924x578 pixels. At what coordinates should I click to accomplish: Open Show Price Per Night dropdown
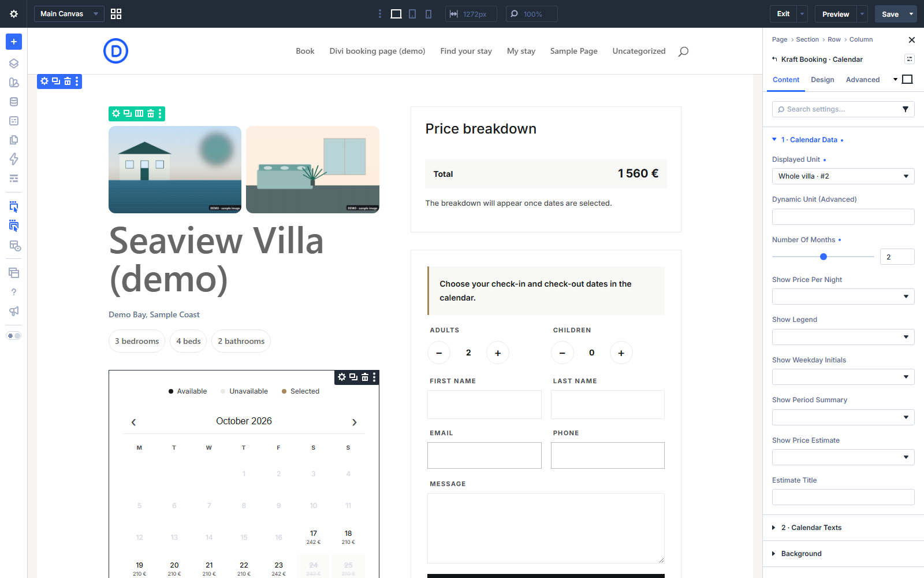tap(843, 297)
